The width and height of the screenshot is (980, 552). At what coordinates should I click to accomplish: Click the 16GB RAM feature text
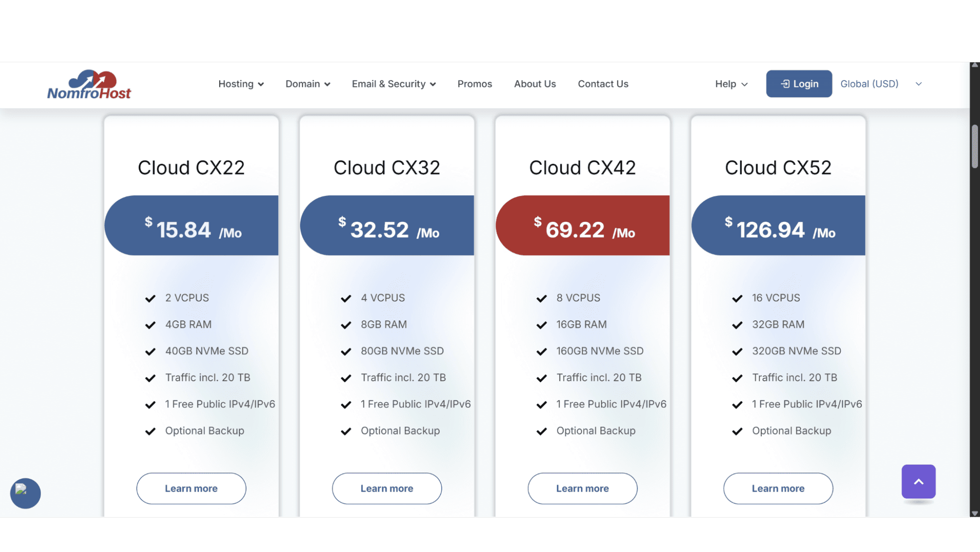pos(581,324)
